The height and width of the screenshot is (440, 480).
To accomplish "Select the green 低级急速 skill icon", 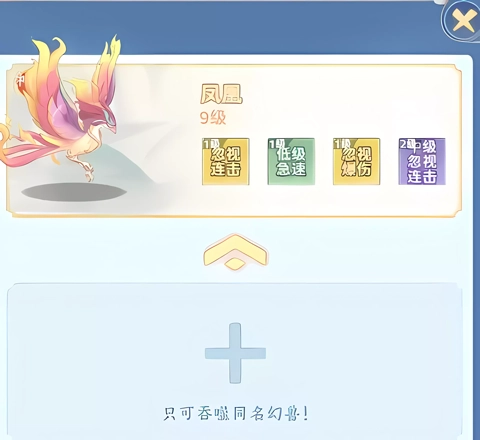I will (291, 161).
